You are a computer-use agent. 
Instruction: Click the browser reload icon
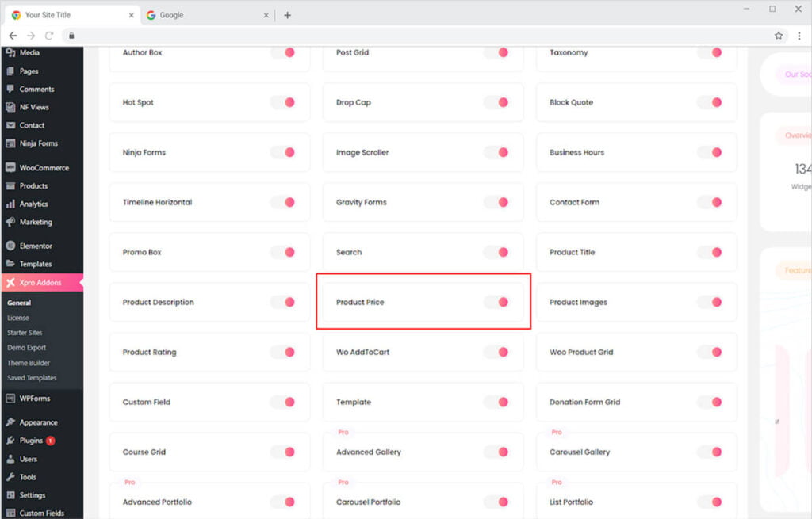[x=49, y=36]
